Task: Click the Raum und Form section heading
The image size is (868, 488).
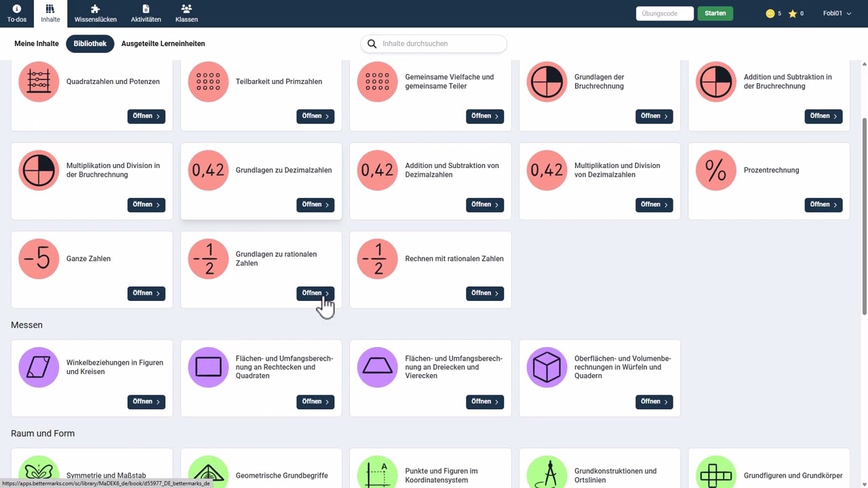Action: pos(43,434)
